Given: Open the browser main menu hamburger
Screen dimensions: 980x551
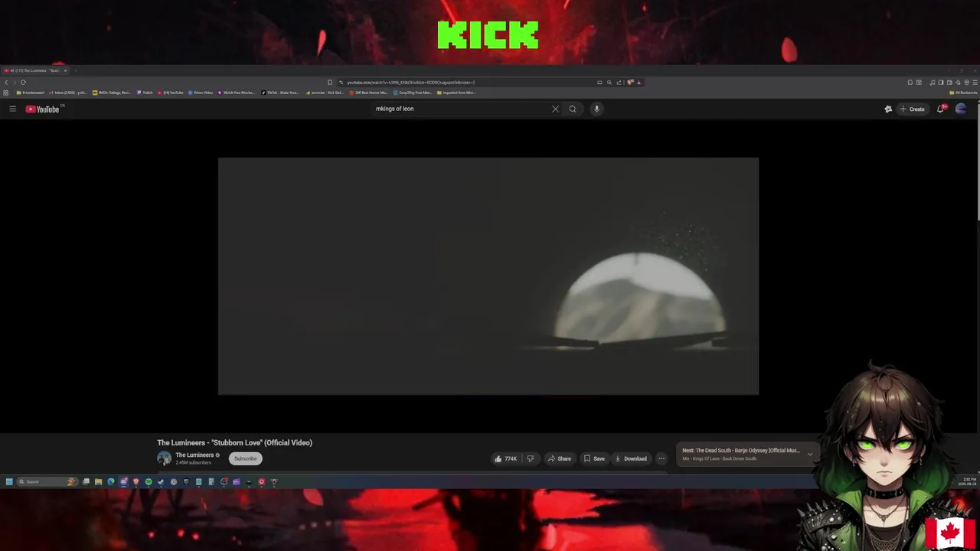Looking at the screenshot, I should click(975, 82).
